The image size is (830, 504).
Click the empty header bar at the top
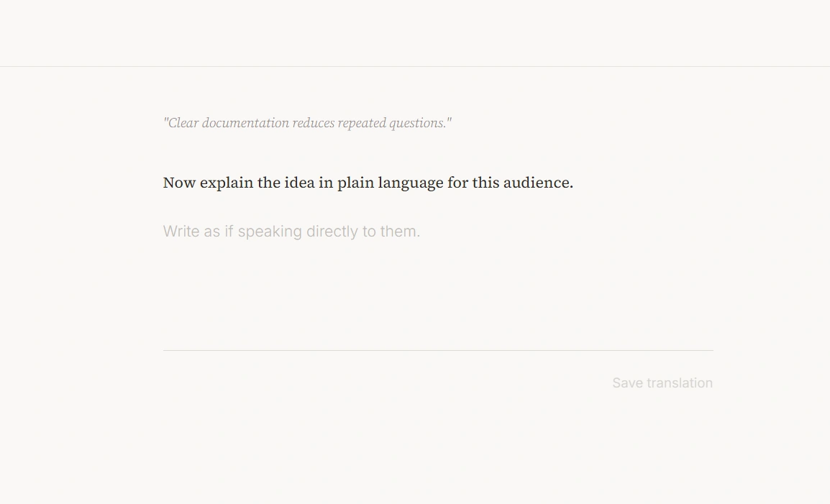coord(415,33)
